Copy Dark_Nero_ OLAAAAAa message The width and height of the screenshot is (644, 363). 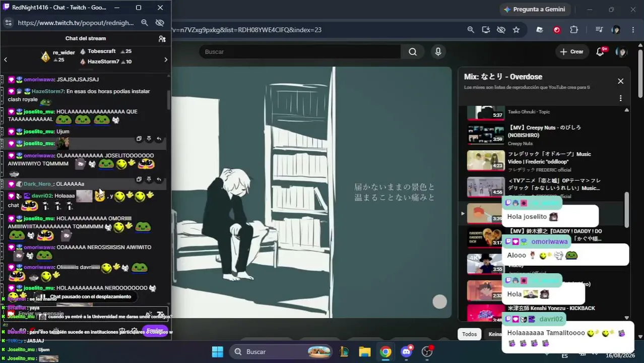pyautogui.click(x=139, y=179)
